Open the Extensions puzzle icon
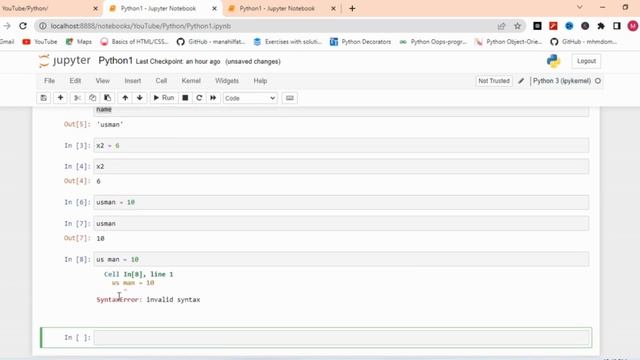Image resolution: width=640 pixels, height=360 pixels. point(601,26)
